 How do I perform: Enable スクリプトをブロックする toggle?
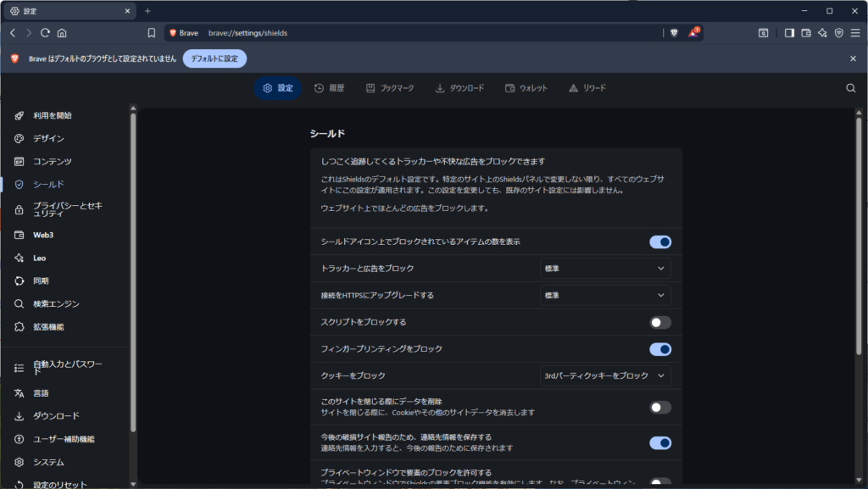tap(659, 322)
